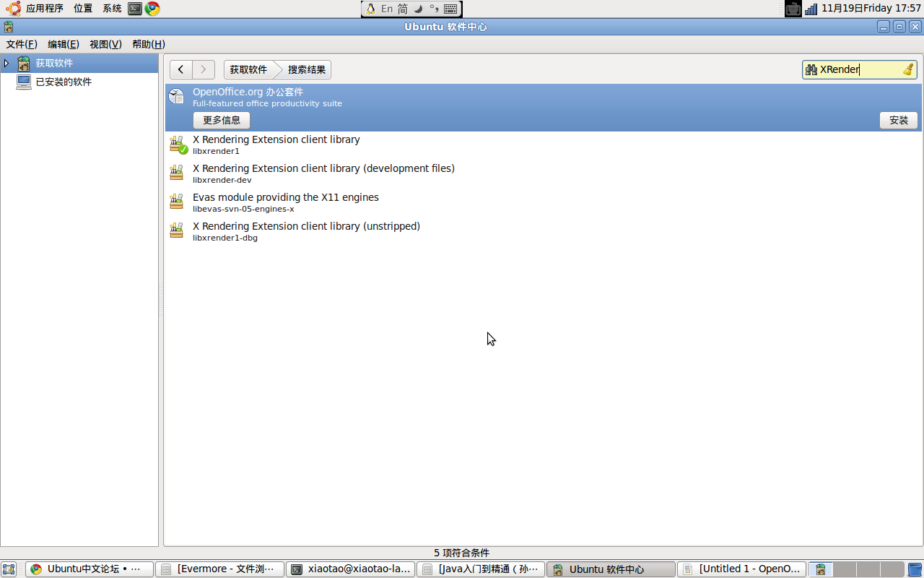The image size is (924, 578).
Task: Click the 获取软件 sidebar icon
Action: [x=24, y=63]
